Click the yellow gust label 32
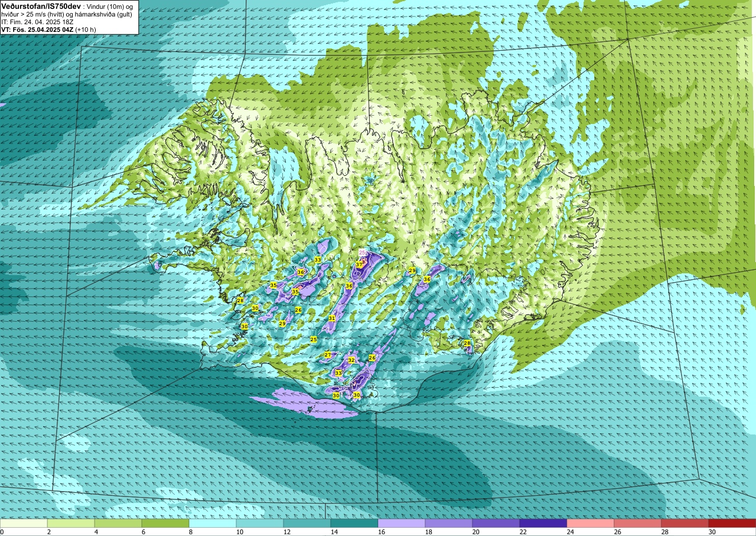This screenshot has width=756, height=536. click(351, 360)
